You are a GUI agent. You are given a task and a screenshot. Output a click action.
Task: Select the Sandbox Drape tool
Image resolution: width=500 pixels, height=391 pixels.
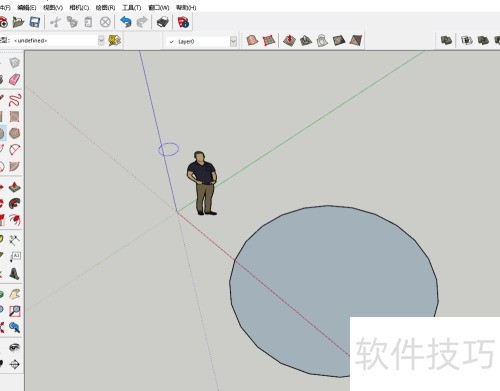coord(322,40)
